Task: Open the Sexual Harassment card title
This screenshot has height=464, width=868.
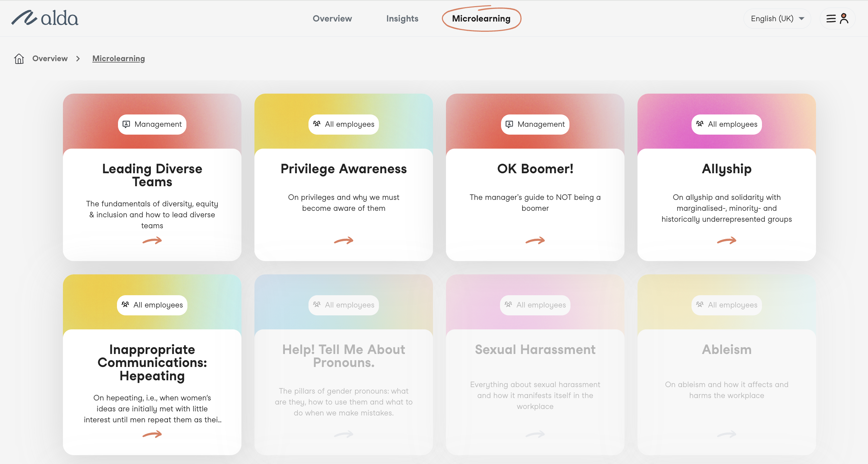Action: pyautogui.click(x=535, y=350)
